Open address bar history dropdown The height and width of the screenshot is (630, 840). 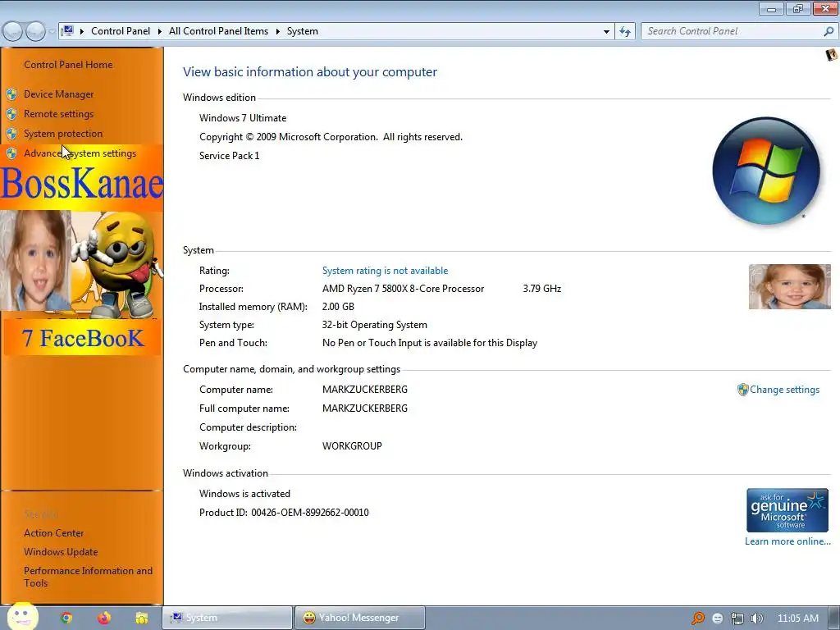(x=606, y=32)
